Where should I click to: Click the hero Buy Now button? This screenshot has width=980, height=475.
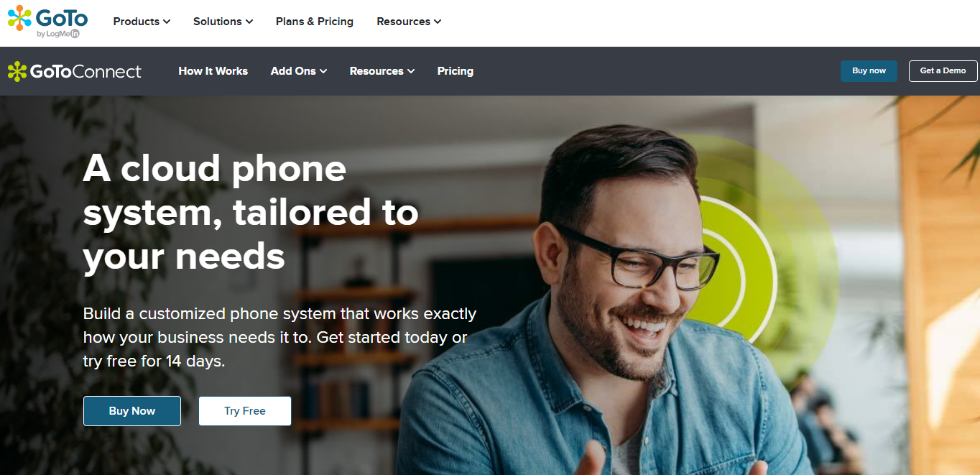tap(132, 411)
